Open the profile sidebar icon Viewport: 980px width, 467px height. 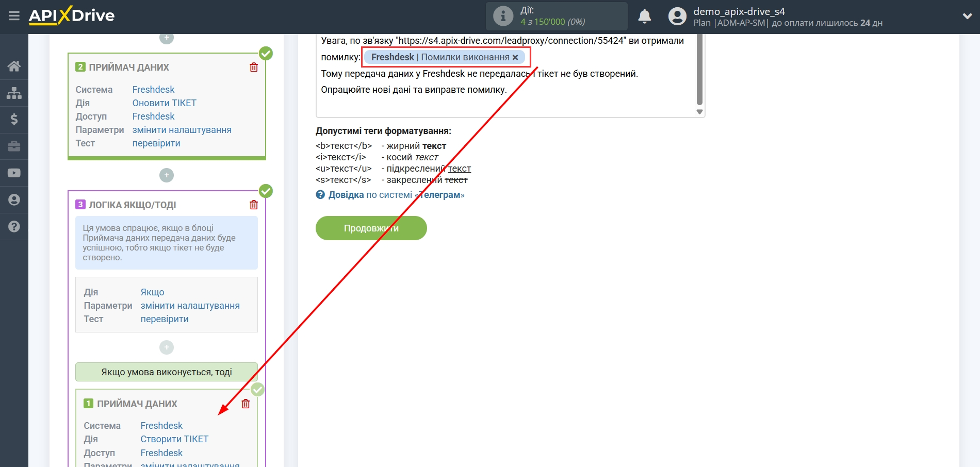click(x=14, y=200)
